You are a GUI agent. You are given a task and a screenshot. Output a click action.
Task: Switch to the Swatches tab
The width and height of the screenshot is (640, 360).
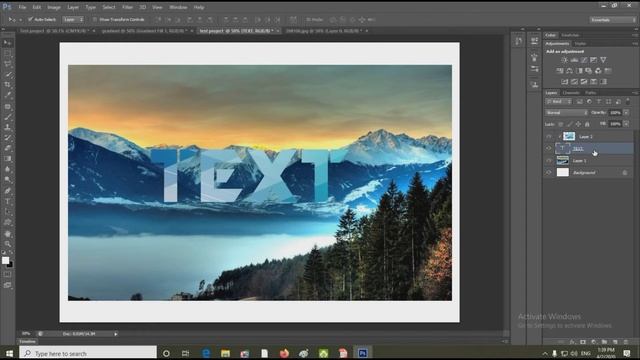pyautogui.click(x=570, y=35)
